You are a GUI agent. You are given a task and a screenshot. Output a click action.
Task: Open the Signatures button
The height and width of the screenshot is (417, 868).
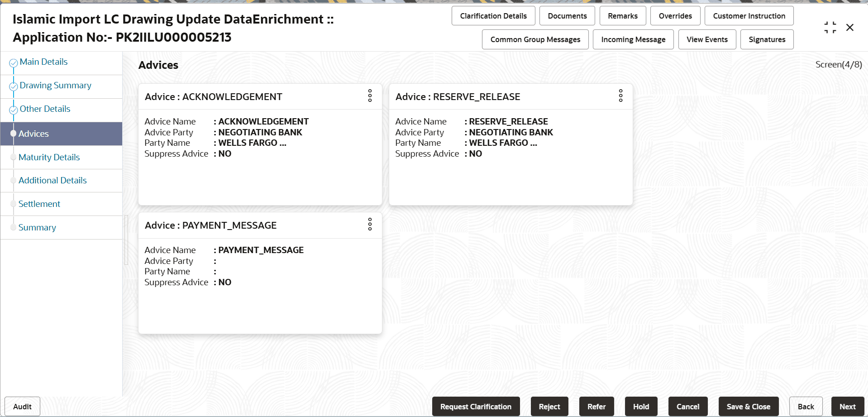pyautogui.click(x=767, y=39)
